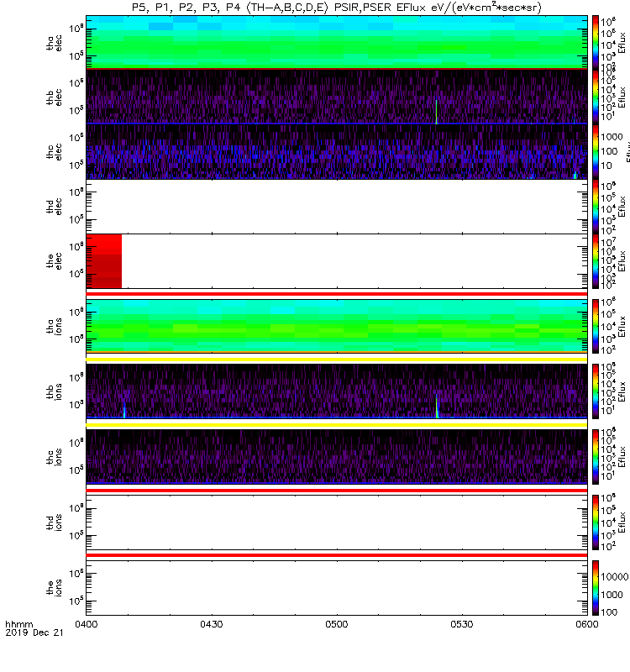Click the Eflux color bar beside thd elec
This screenshot has width=630, height=672.
coord(596,206)
